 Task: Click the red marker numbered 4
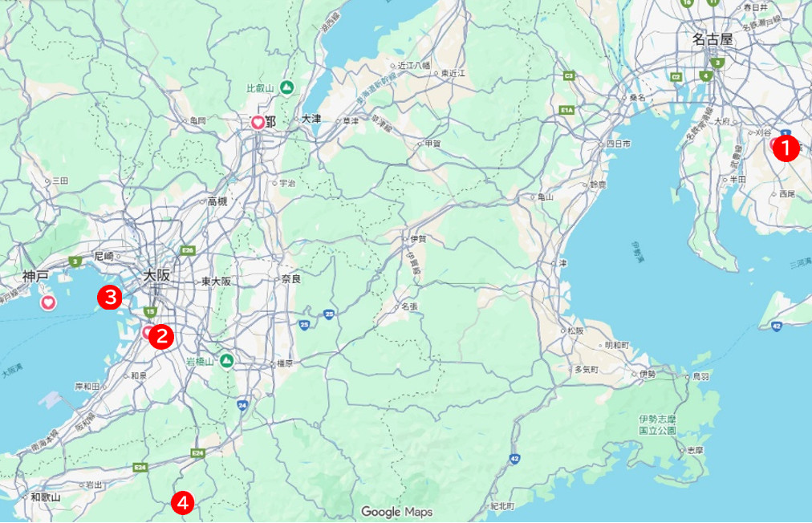184,504
